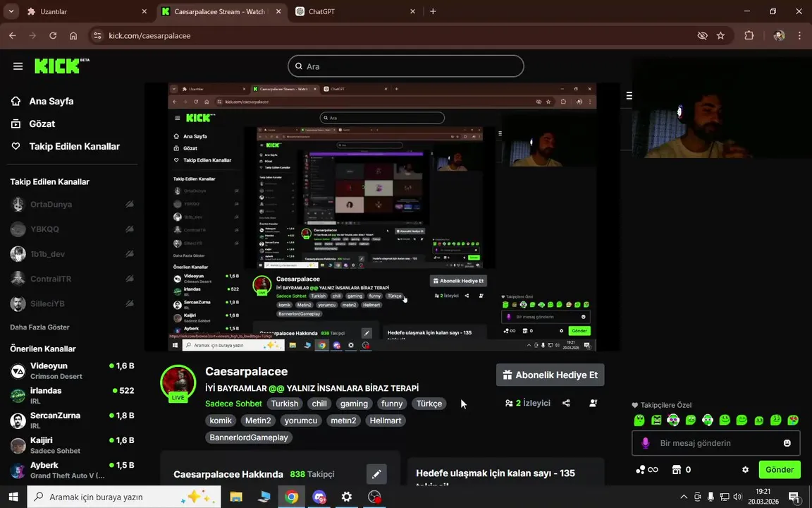Screen dimensions: 812x508
Task: Insert the angry square-face emote
Action: (656, 420)
